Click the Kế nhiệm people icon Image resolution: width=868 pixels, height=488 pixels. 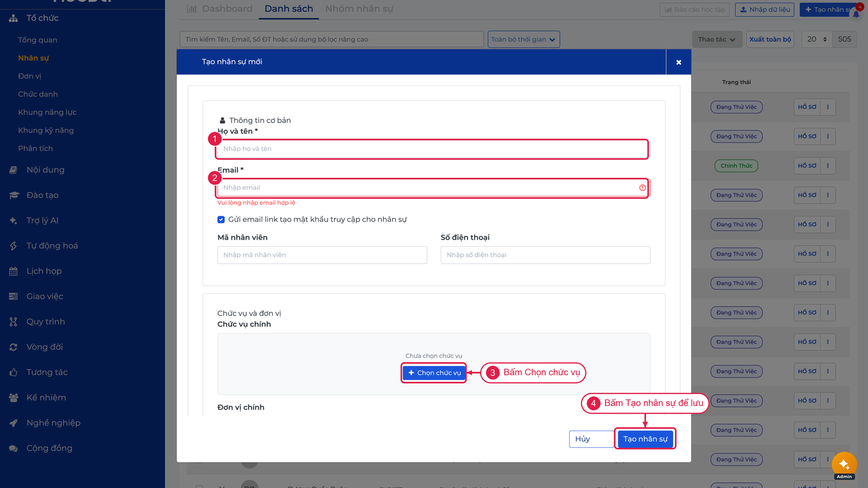14,397
